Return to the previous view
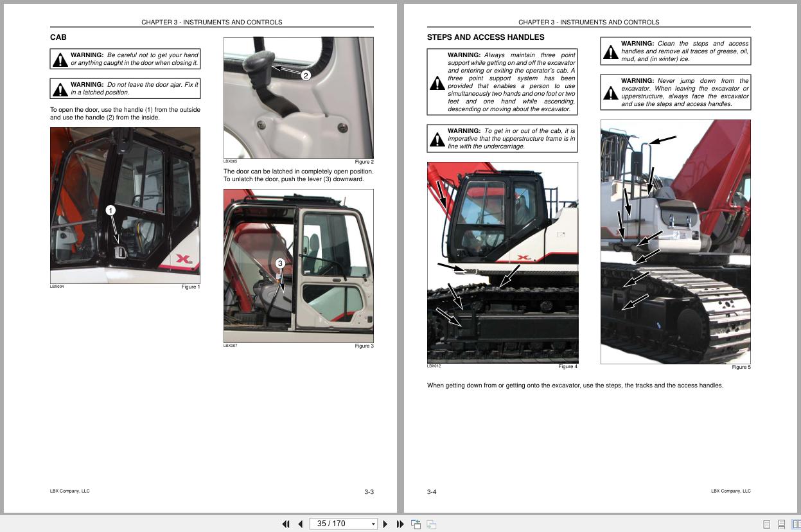The image size is (801, 532). coord(416,524)
